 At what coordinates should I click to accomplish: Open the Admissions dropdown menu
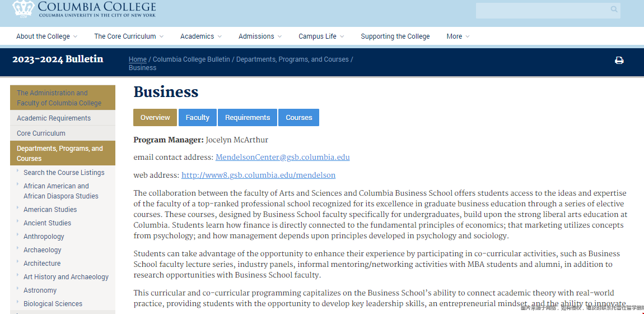(x=260, y=36)
